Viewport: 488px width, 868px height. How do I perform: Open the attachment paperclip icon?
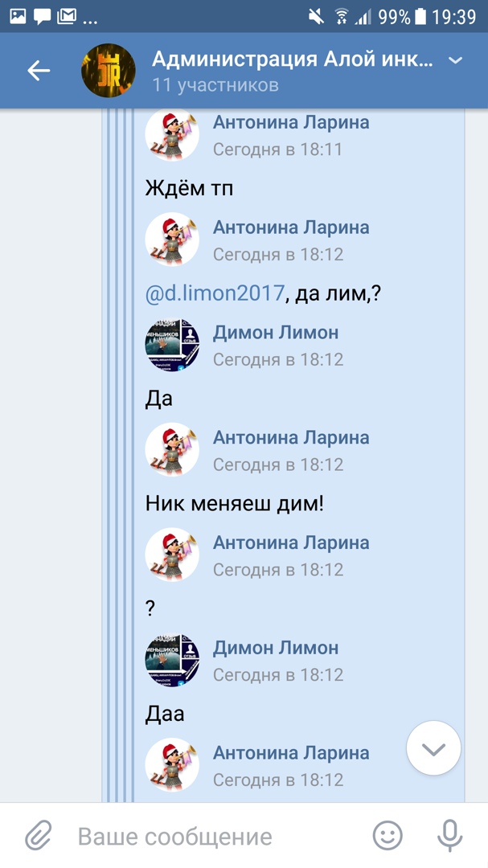[39, 835]
